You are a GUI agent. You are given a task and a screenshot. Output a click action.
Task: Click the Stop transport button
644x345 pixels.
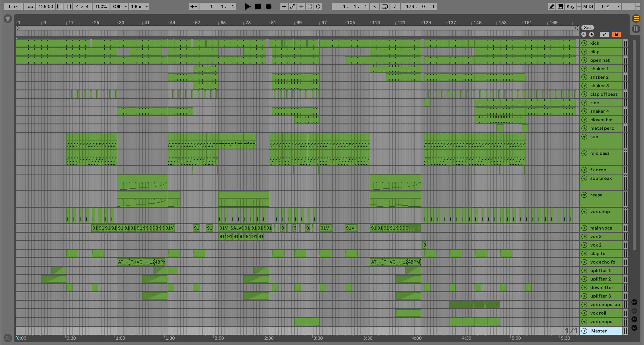[258, 6]
